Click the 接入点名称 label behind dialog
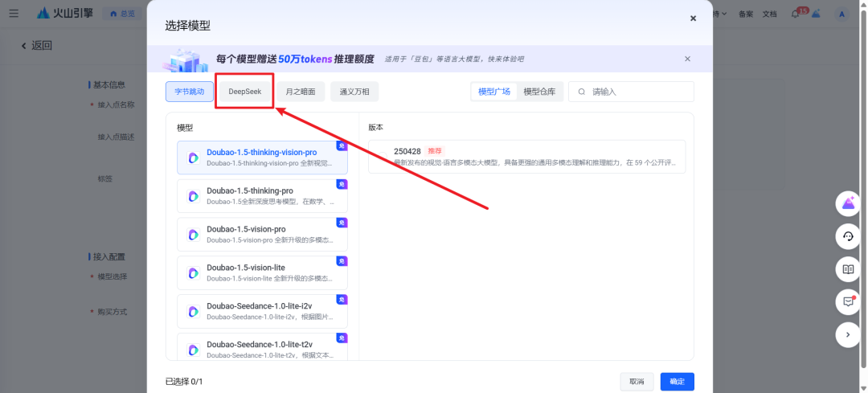The image size is (868, 393). 117,104
